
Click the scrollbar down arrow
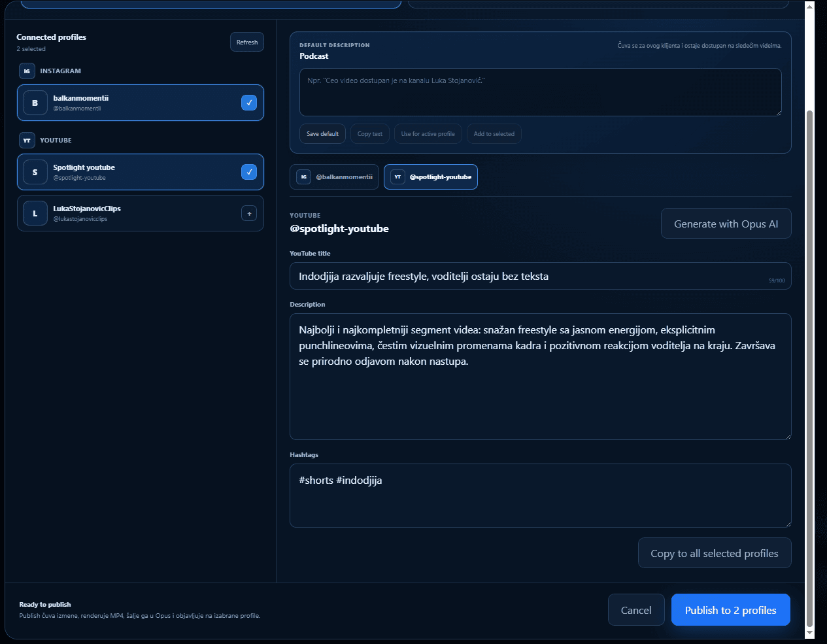tap(810, 633)
